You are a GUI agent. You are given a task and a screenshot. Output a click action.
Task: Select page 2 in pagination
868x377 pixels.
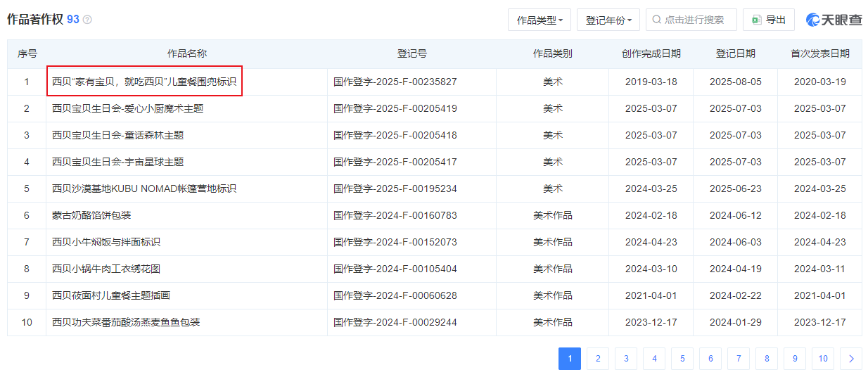pos(598,359)
